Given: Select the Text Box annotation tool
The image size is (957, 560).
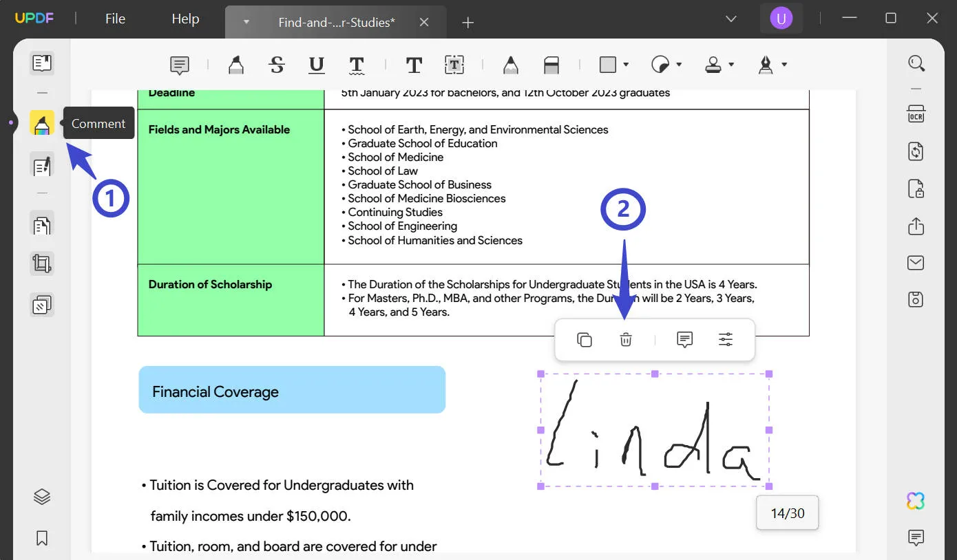Looking at the screenshot, I should 454,64.
